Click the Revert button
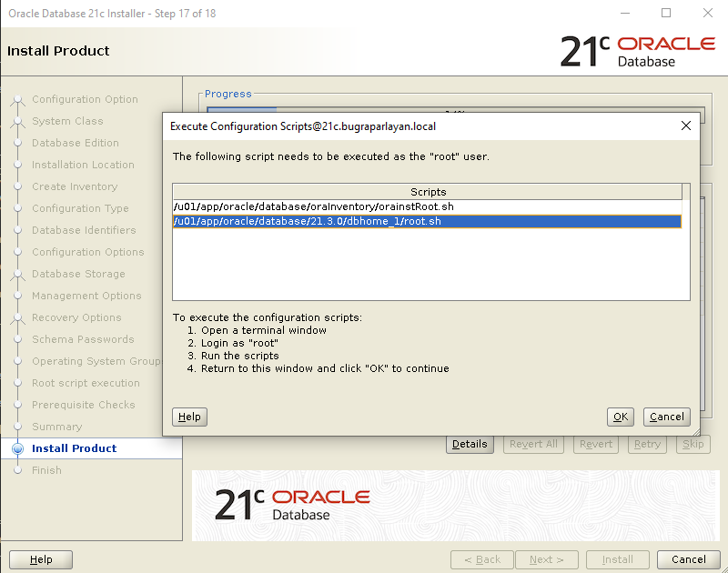 pyautogui.click(x=596, y=444)
